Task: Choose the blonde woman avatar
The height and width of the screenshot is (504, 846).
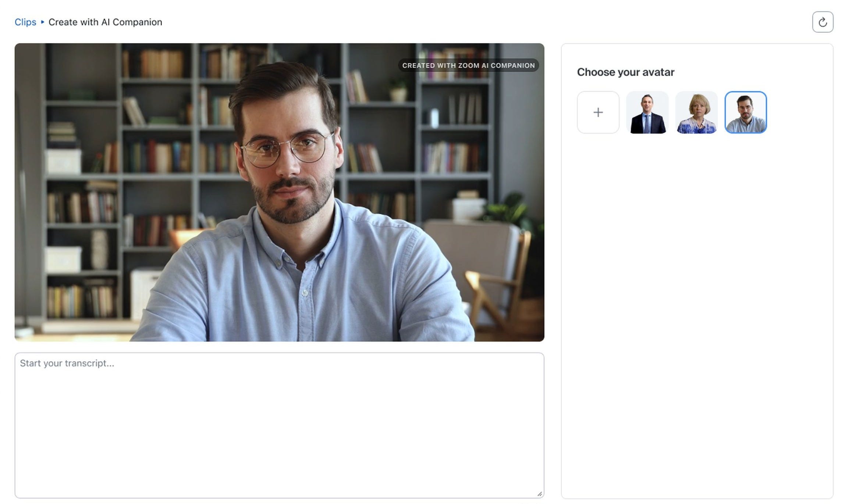Action: [x=696, y=112]
